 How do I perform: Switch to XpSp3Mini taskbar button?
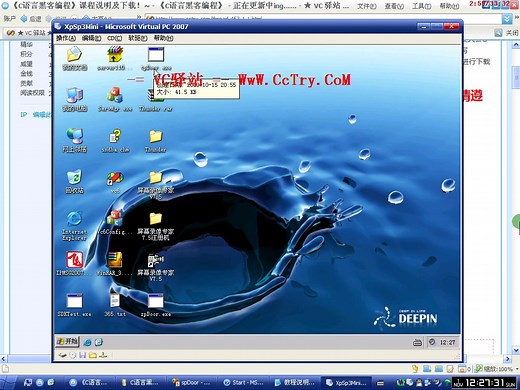(347, 383)
